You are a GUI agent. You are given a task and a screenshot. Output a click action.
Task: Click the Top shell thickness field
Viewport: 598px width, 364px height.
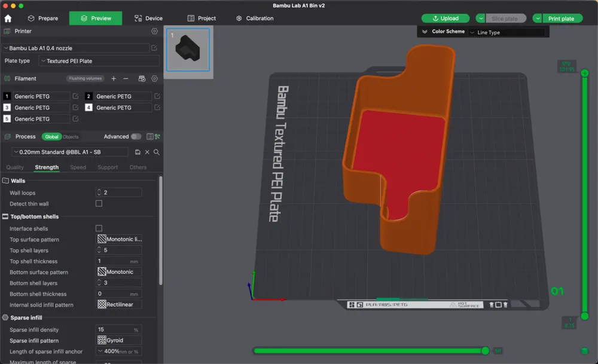(118, 261)
